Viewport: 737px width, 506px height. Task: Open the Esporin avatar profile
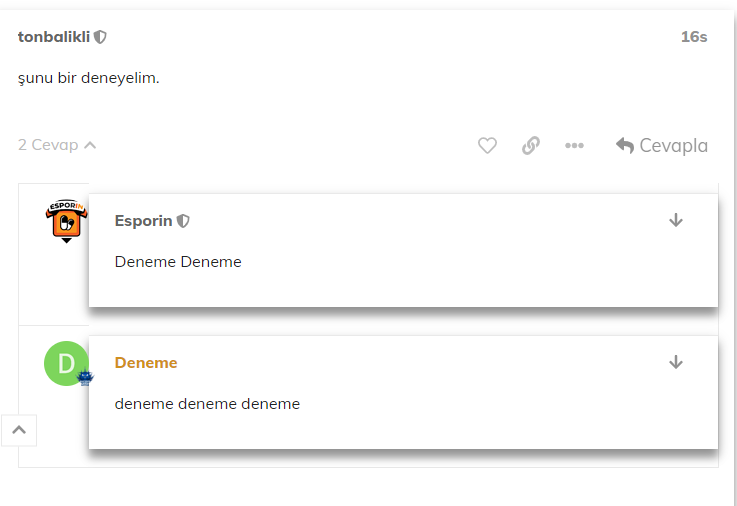pyautogui.click(x=67, y=221)
